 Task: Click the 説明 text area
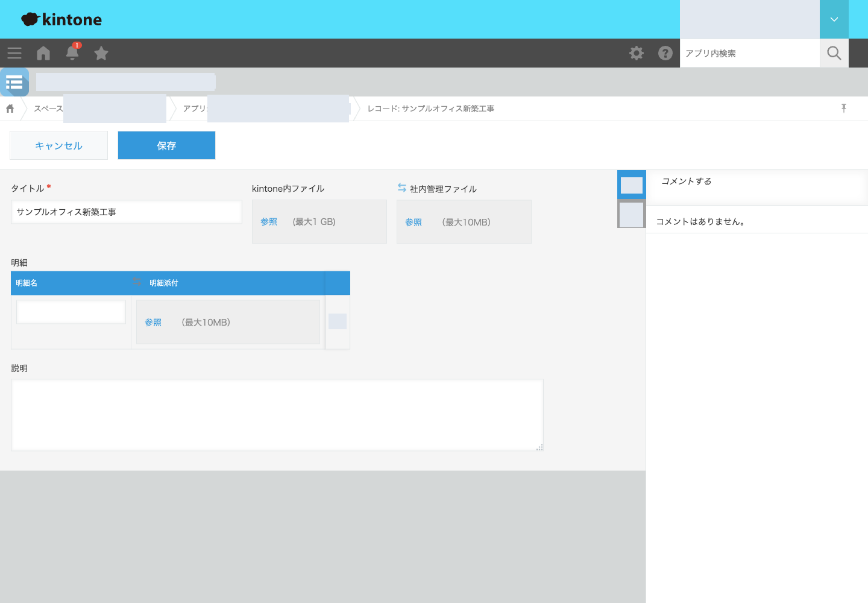pyautogui.click(x=277, y=415)
